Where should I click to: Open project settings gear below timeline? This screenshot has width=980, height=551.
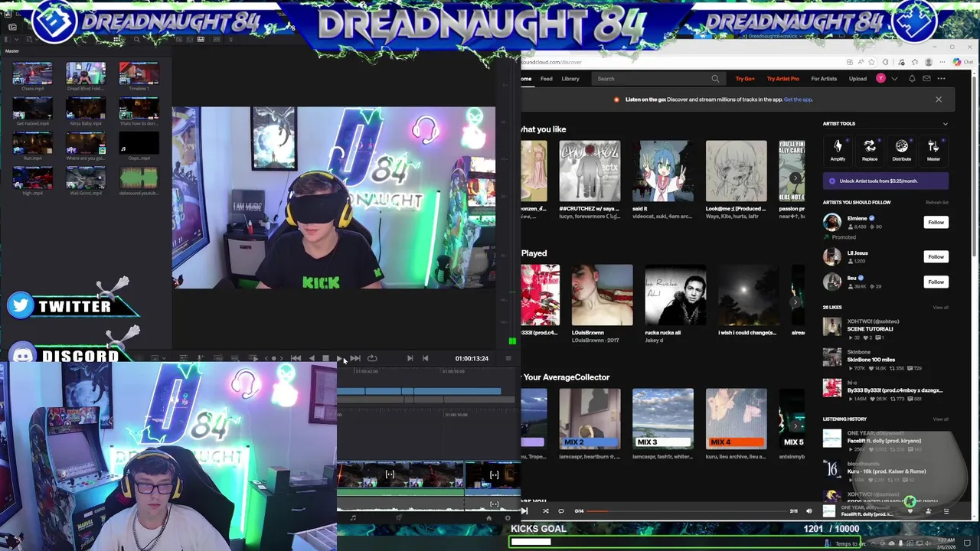click(507, 518)
